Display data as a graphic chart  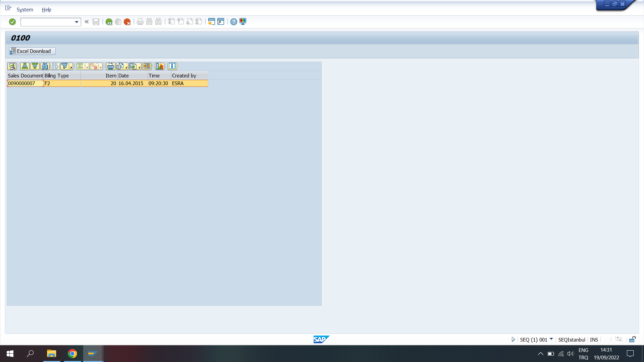pos(160,66)
